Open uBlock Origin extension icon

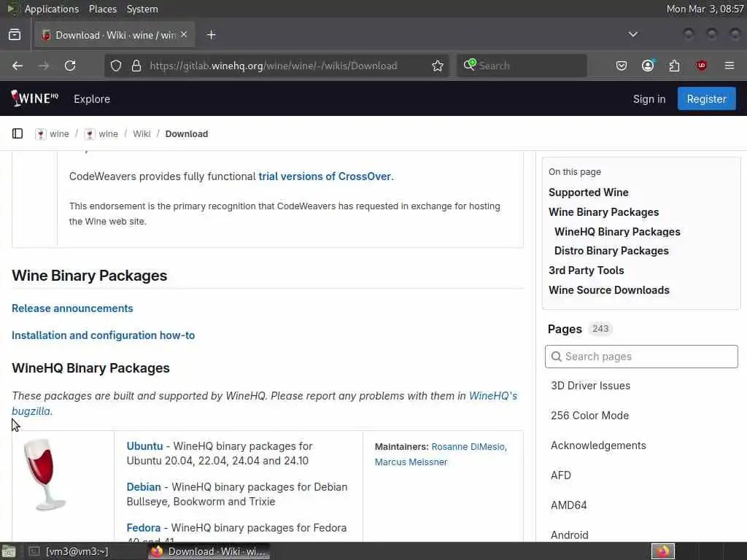pyautogui.click(x=702, y=66)
